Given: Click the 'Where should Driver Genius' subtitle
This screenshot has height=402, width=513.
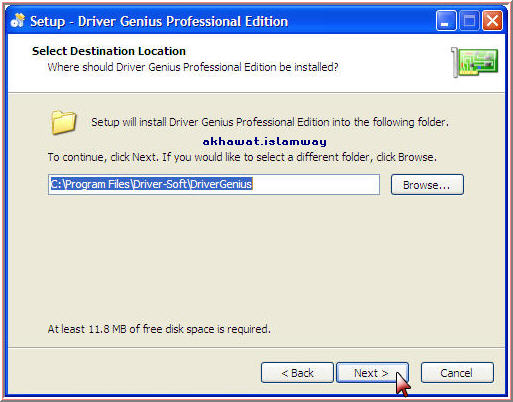Looking at the screenshot, I should pos(193,67).
